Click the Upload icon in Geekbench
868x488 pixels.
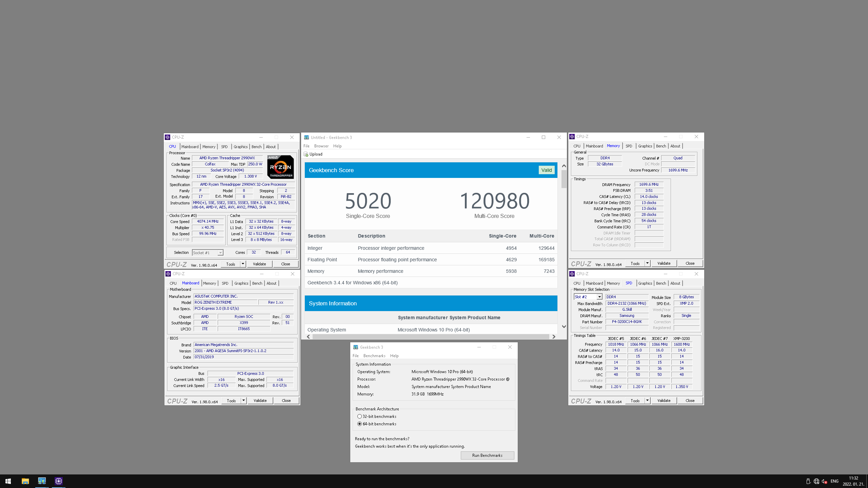306,154
